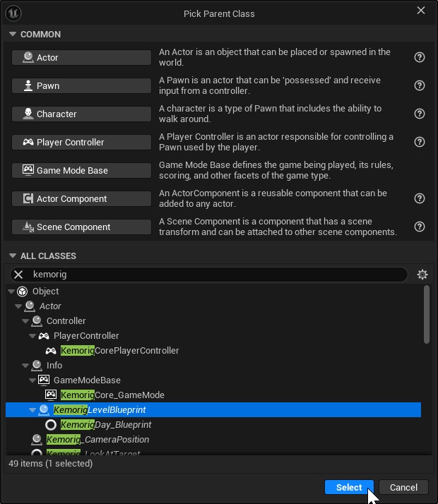Clear the class search with the X icon

(x=19, y=275)
